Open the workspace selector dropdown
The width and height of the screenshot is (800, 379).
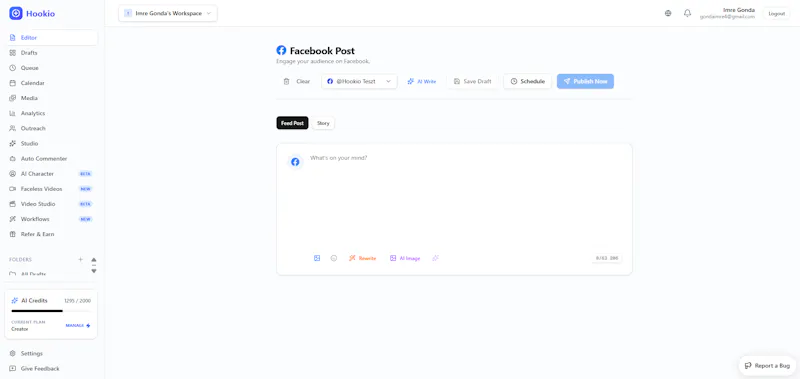tap(168, 13)
